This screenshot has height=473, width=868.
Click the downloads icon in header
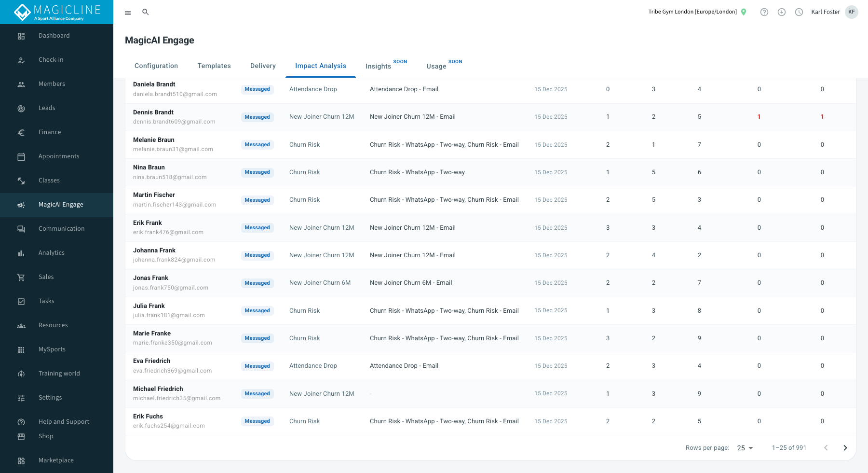click(x=782, y=12)
